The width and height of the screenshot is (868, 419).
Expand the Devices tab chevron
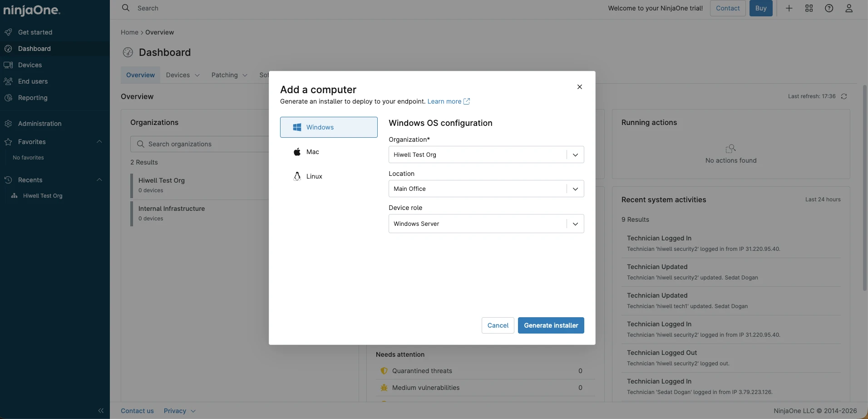click(x=197, y=75)
